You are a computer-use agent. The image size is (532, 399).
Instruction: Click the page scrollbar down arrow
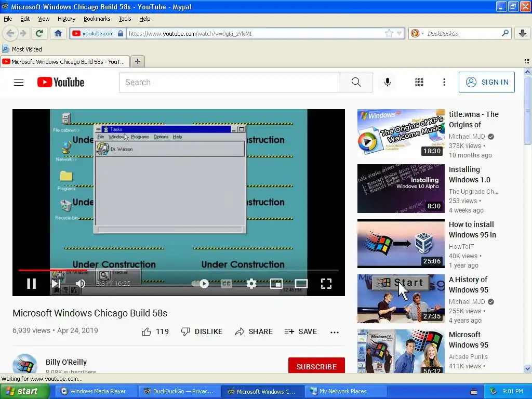pos(527,368)
